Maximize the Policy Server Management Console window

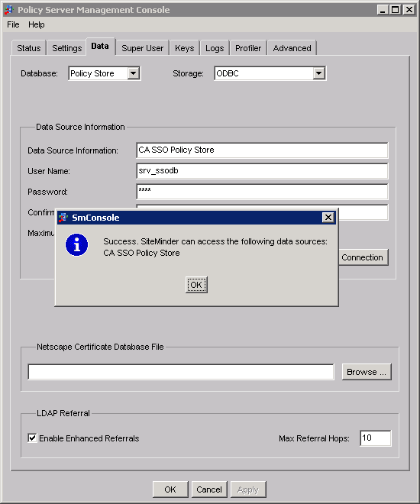[x=395, y=10]
